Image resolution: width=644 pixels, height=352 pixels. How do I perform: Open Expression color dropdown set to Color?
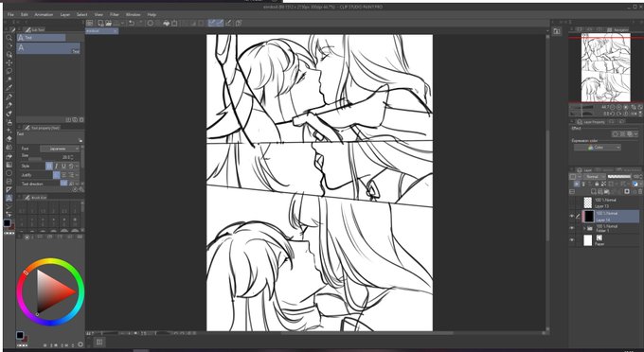(x=598, y=148)
